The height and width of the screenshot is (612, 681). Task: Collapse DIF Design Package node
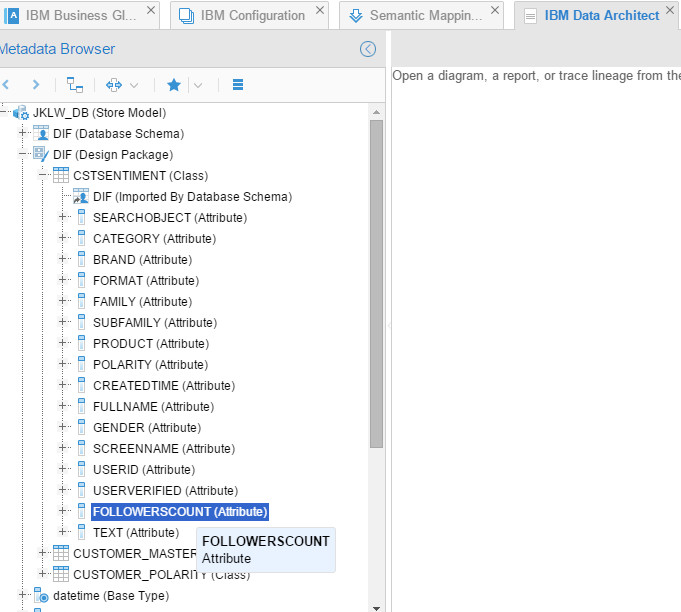22,154
